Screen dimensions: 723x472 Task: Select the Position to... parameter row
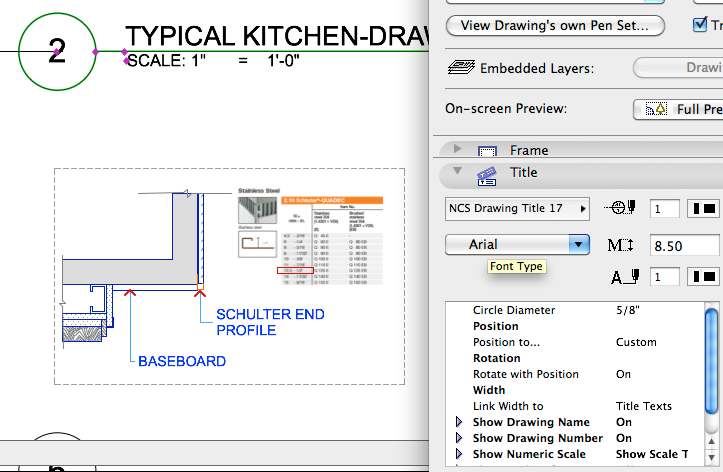[575, 342]
